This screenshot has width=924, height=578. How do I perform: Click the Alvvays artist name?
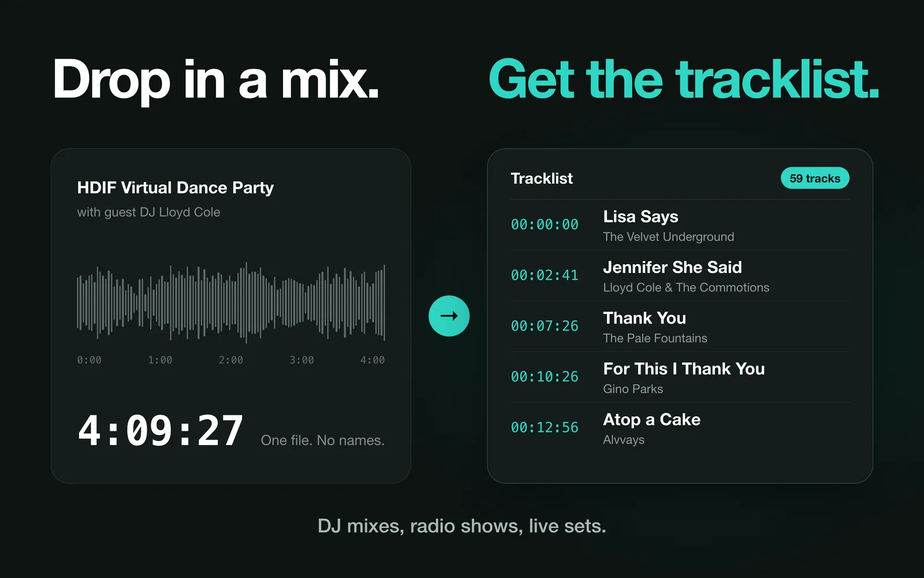pyautogui.click(x=624, y=440)
